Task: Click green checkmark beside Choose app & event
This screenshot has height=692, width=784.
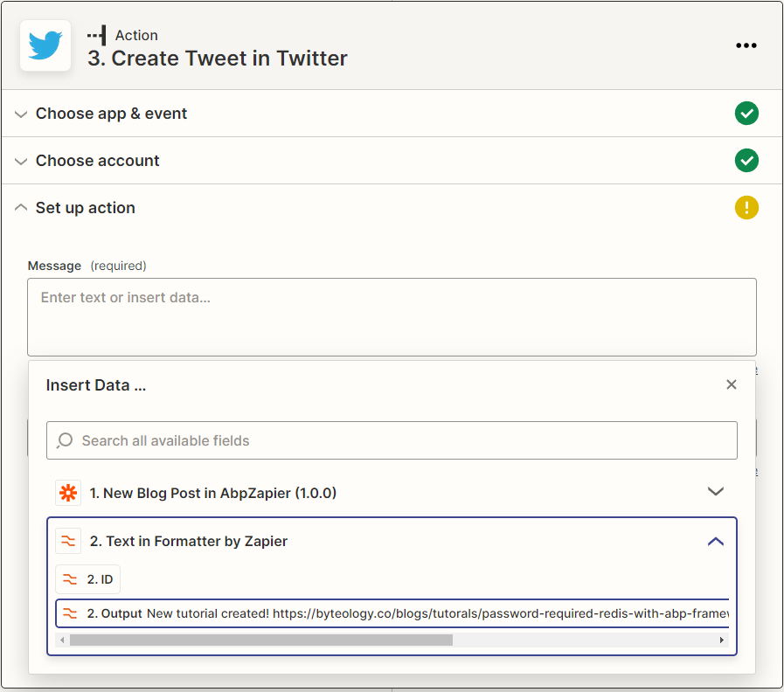Action: [746, 114]
